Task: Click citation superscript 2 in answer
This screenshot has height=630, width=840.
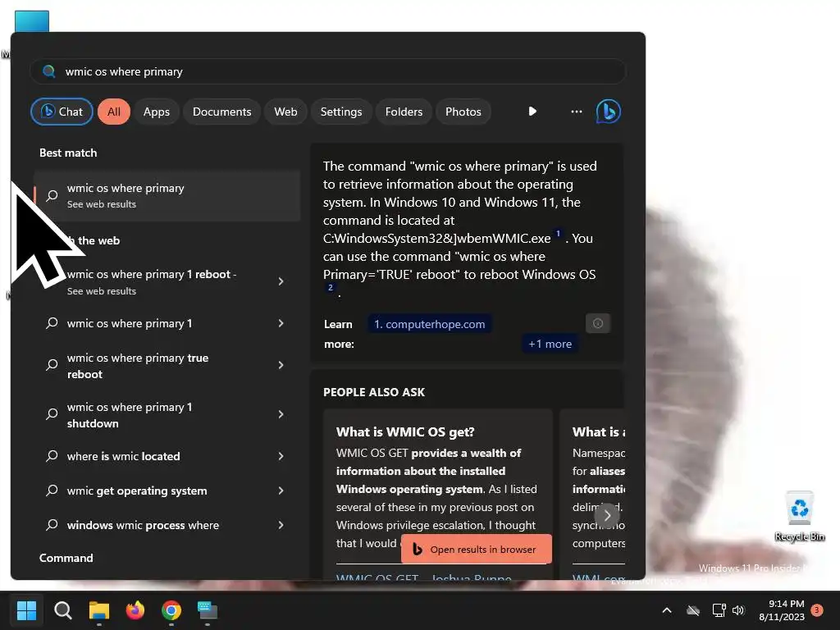Action: (x=331, y=288)
